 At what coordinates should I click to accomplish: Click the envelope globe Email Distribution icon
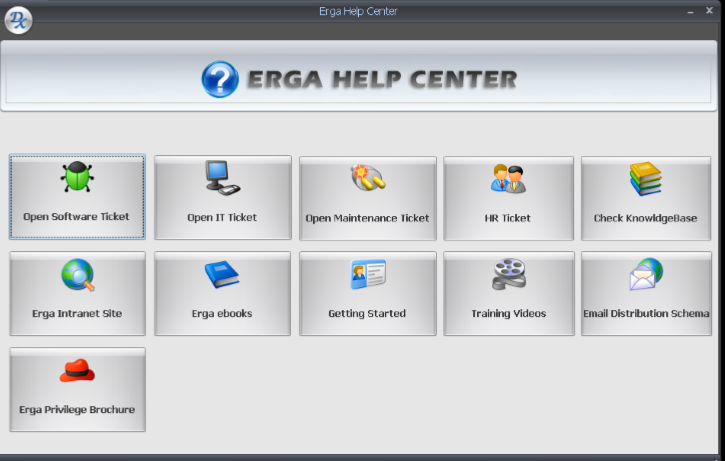645,274
